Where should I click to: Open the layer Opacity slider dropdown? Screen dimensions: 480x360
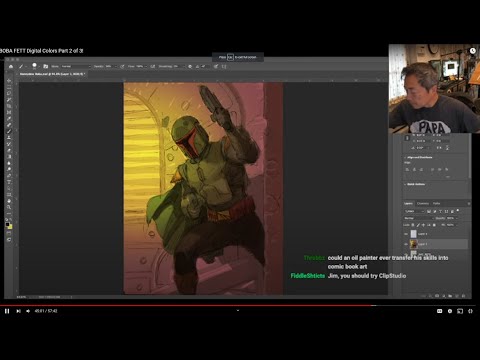(457, 218)
